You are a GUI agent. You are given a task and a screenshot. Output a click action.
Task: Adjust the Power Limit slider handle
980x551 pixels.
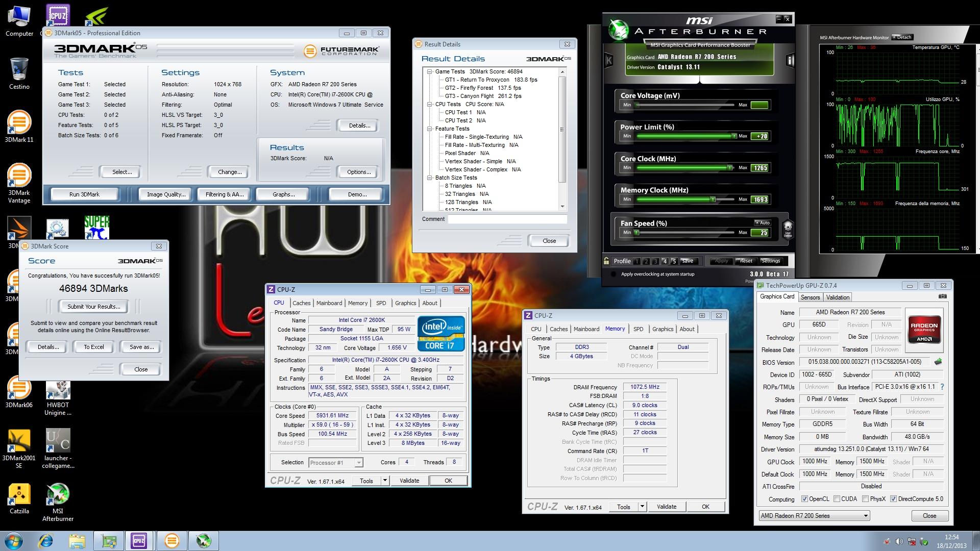pos(734,136)
